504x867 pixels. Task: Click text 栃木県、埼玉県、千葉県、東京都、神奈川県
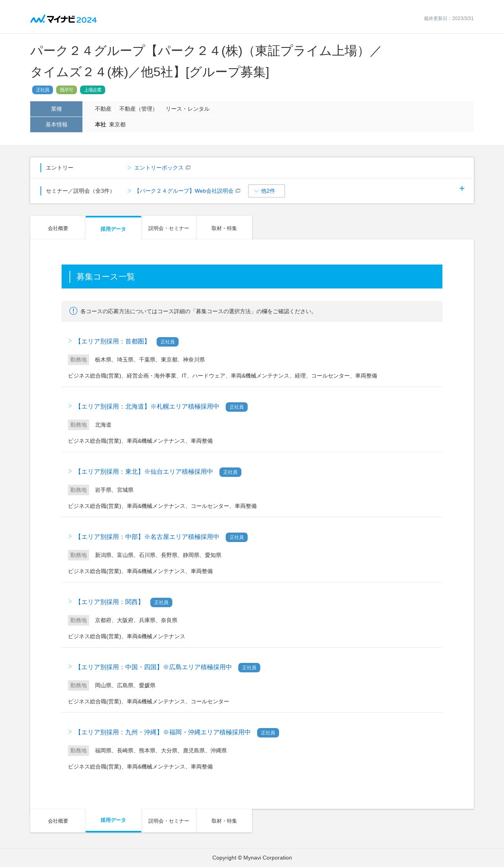150,360
